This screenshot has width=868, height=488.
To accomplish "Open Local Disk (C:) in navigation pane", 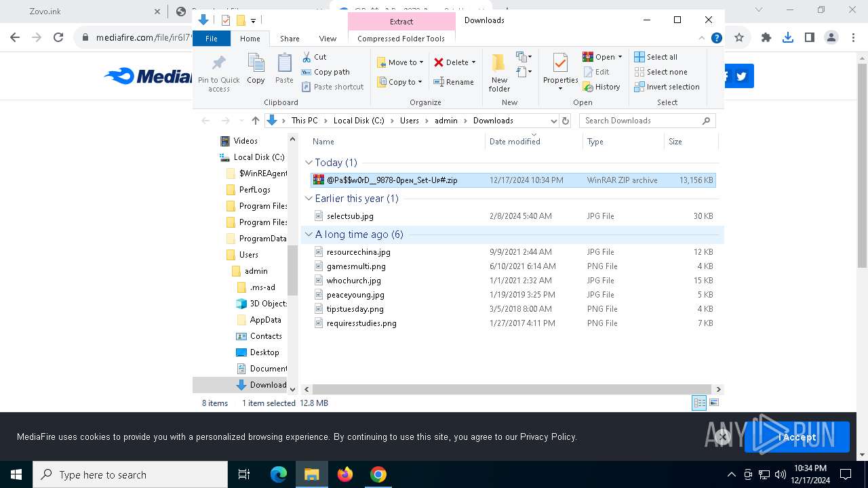I will (x=252, y=157).
